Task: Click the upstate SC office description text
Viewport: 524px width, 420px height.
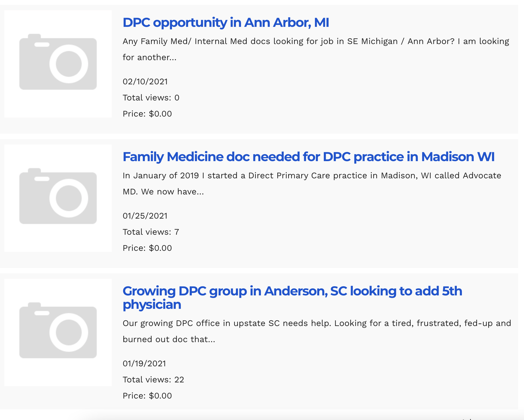Action: [x=317, y=331]
